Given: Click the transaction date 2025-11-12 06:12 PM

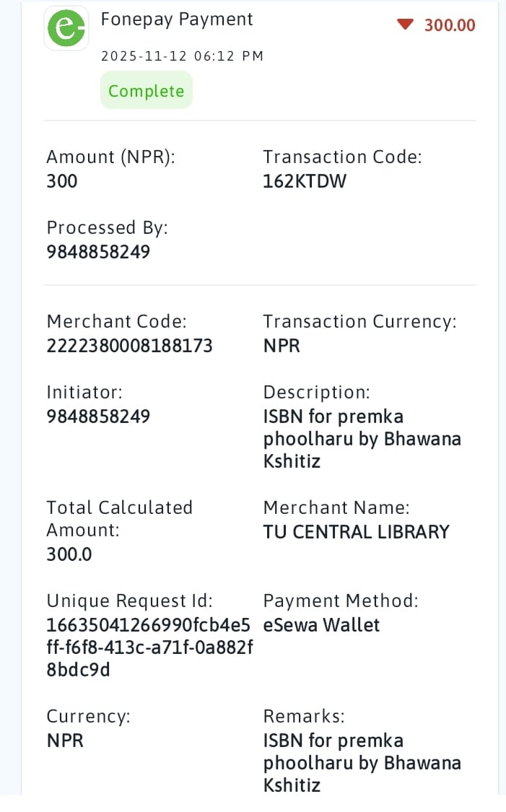Looking at the screenshot, I should [182, 56].
